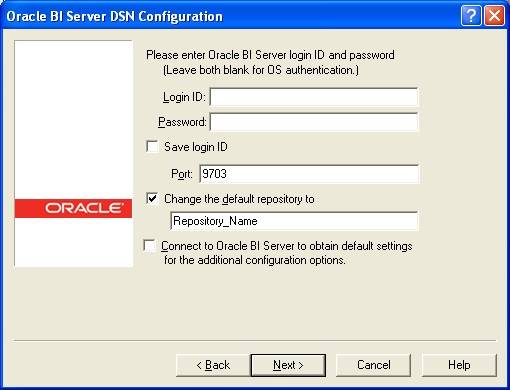Screen dimensions: 510x390
Task: Click the 'Login ID:' label
Action: [x=184, y=97]
